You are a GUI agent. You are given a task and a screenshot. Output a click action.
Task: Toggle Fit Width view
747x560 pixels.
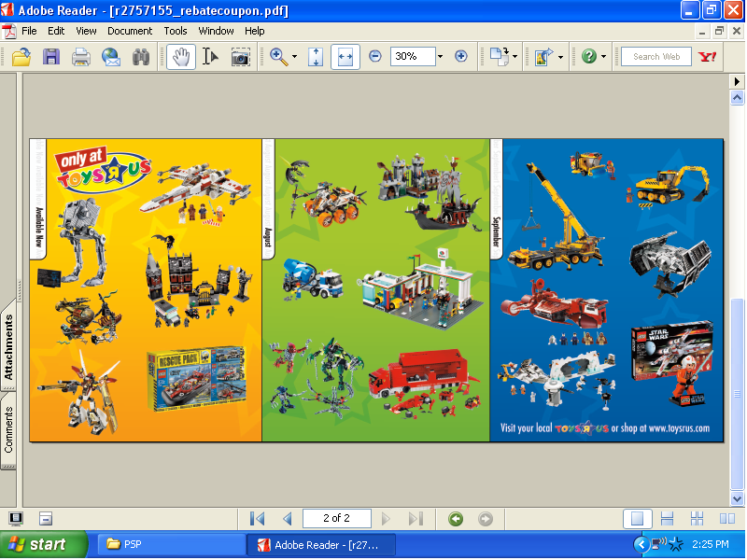tap(345, 57)
